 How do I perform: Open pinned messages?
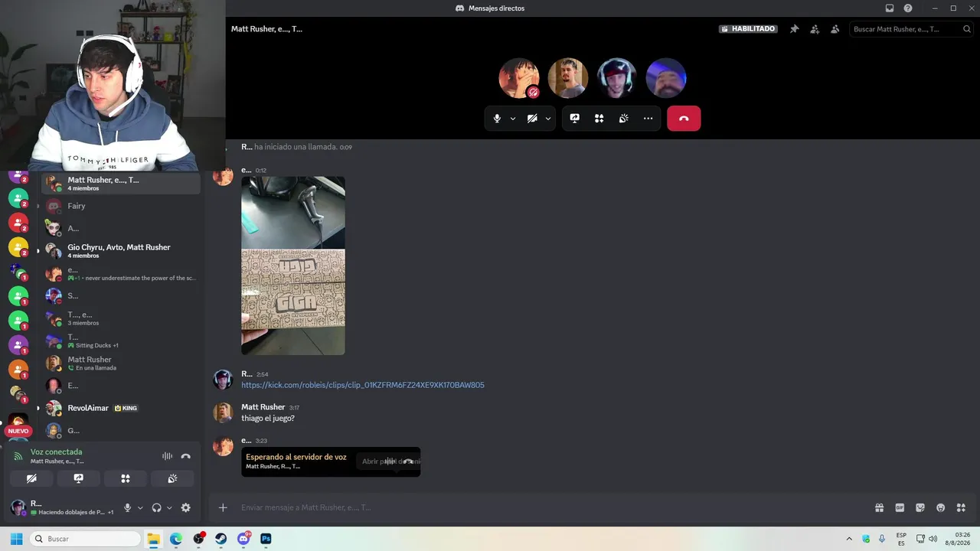[795, 29]
